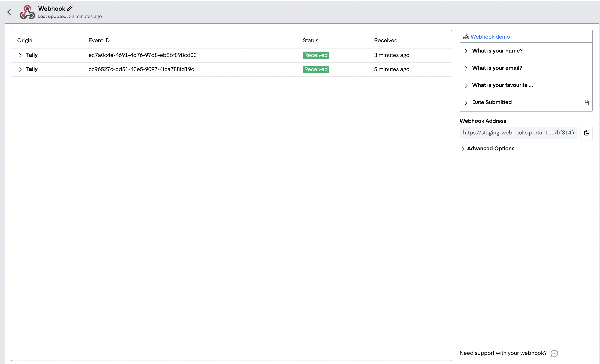Image resolution: width=600 pixels, height=364 pixels.
Task: Click the calendar icon on Date Submitted
Action: click(586, 103)
